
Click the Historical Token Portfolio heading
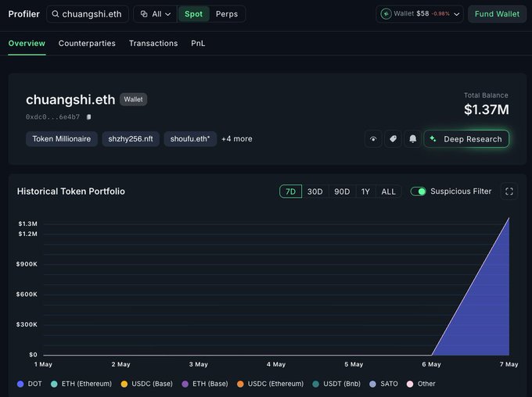[x=71, y=191]
